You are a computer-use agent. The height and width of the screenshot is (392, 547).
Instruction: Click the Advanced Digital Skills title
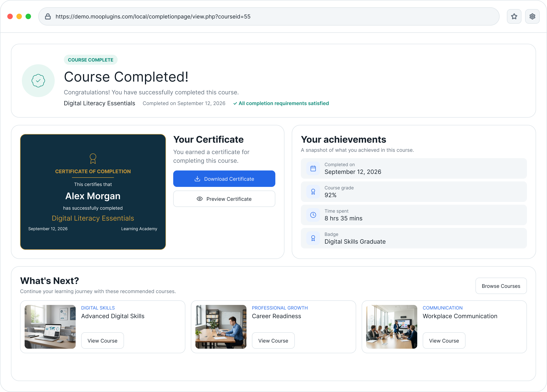[x=113, y=316]
